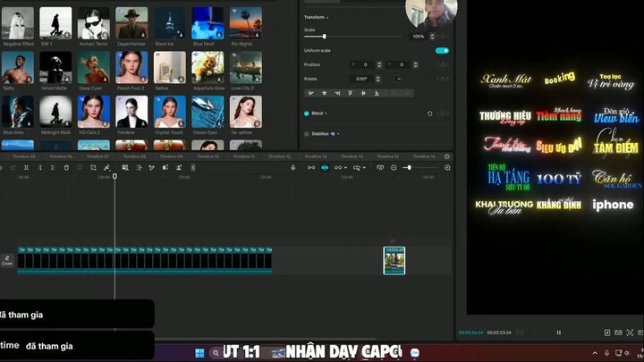644x362 pixels.
Task: Click the Cover button on the timeline track
Action: [x=7, y=260]
